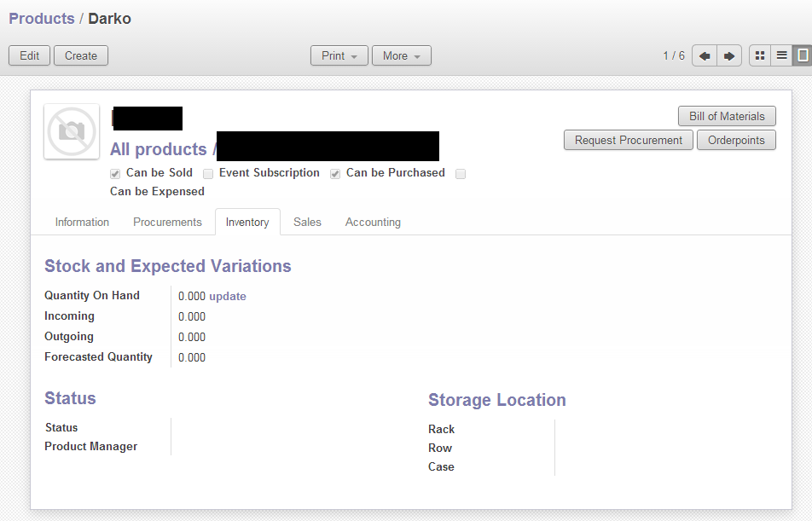
Task: Switch to the Accounting tab
Action: 373,223
